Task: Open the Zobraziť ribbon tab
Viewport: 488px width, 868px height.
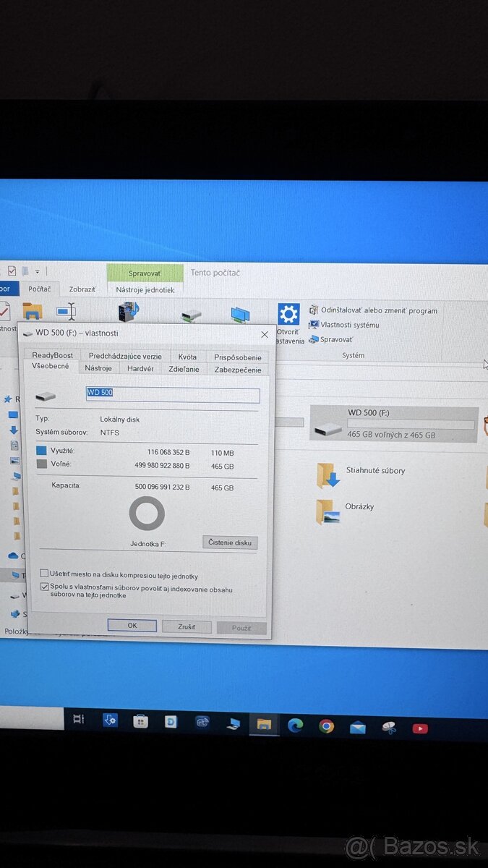Action: 82,289
